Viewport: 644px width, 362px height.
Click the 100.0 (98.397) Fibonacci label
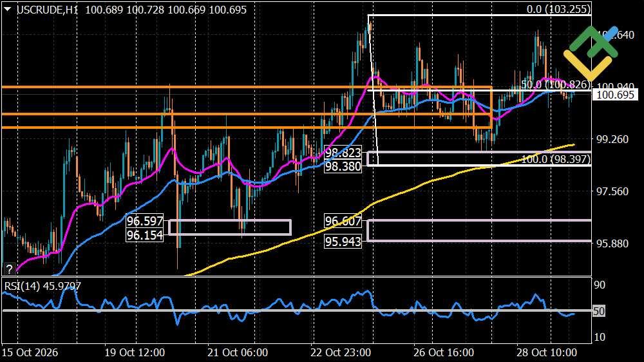(556, 159)
